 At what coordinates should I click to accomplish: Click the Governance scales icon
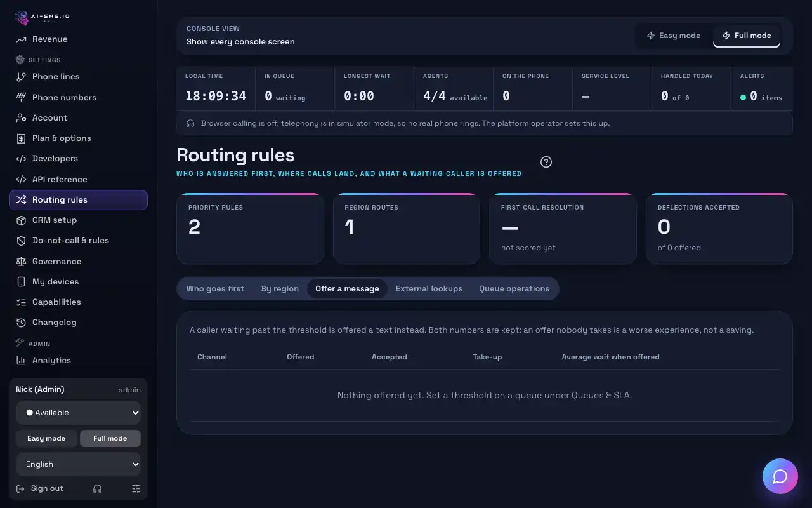[x=22, y=261]
